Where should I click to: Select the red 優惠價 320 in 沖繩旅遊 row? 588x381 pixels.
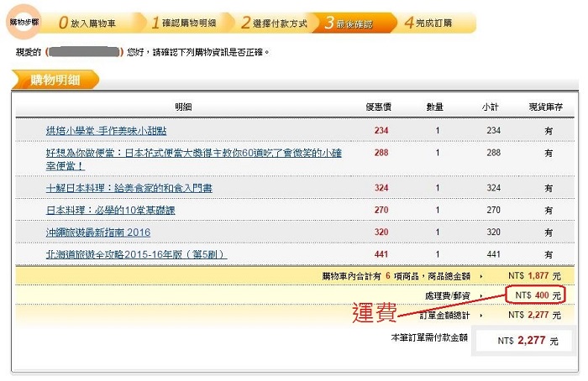381,232
